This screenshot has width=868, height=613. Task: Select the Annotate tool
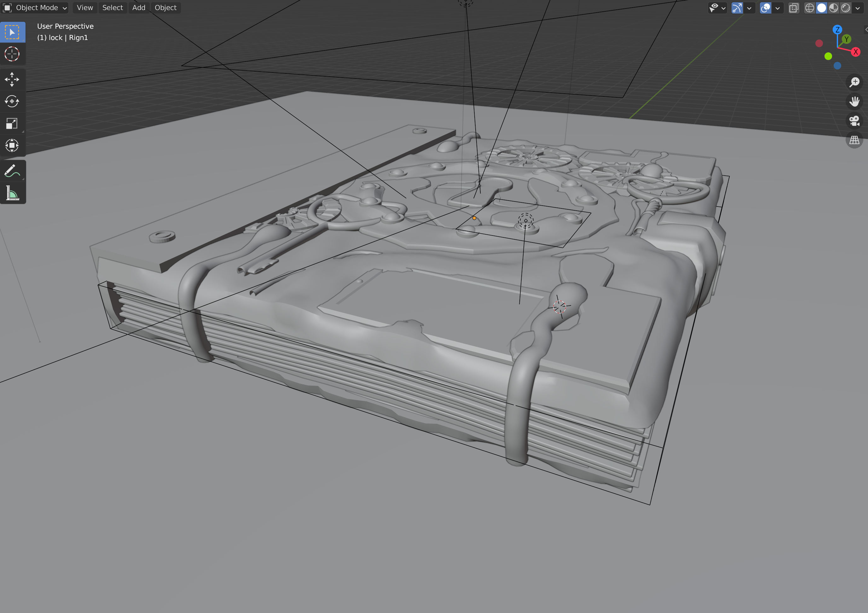(12, 171)
